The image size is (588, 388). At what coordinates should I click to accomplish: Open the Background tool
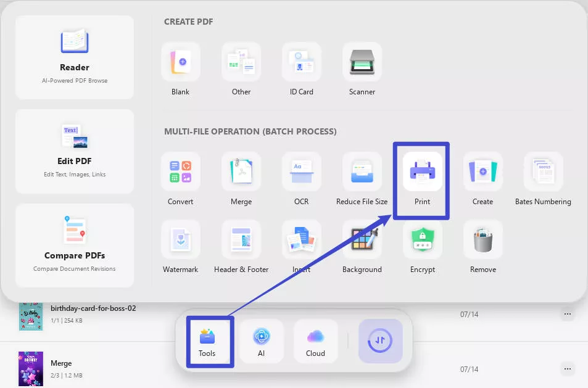362,239
